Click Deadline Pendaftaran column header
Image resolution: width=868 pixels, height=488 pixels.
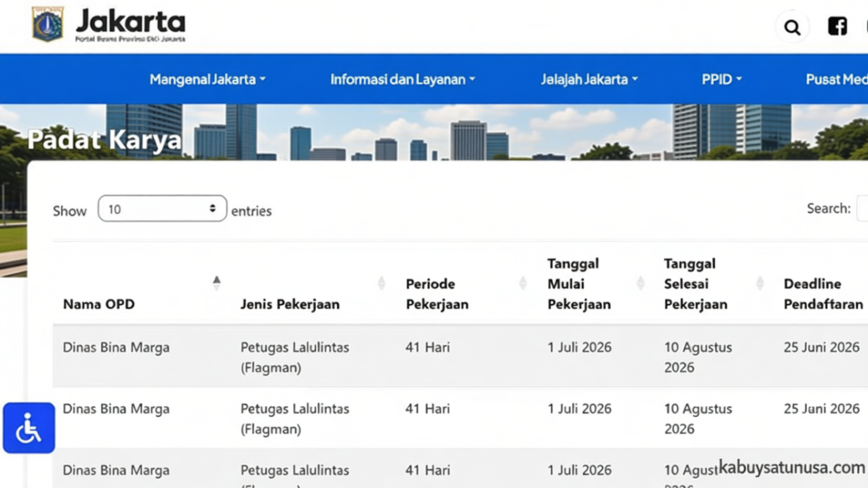click(823, 294)
